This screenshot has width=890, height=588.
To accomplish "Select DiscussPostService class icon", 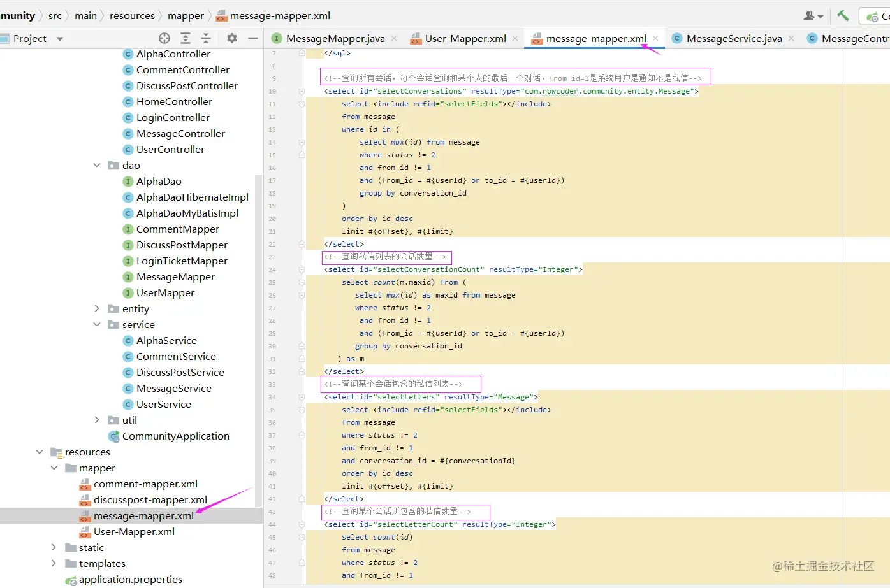I will (x=128, y=373).
